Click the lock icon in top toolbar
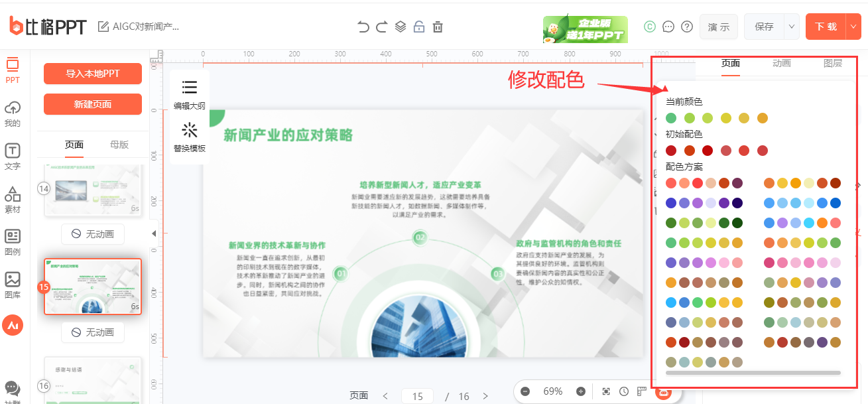Screen dimensions: 868x404 pos(418,27)
